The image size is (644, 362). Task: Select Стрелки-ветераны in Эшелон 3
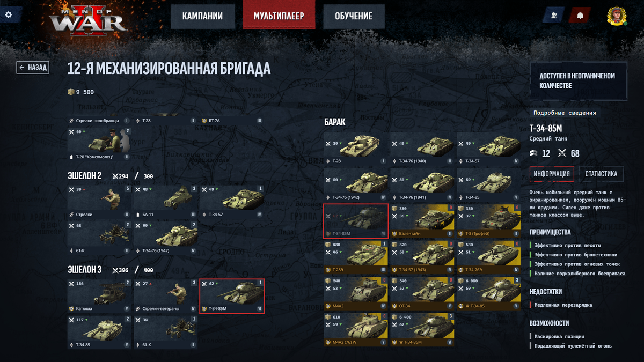click(166, 296)
